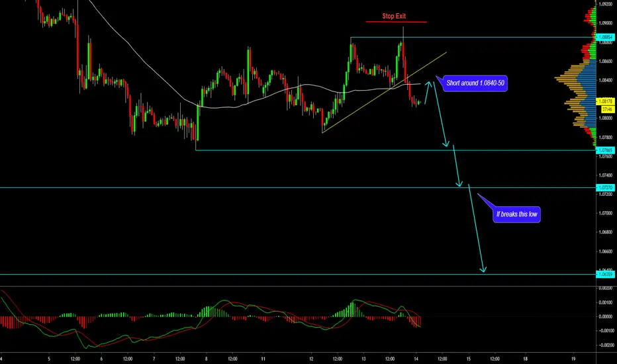
Task: Select date 7 on the time axis
Action: click(x=154, y=359)
